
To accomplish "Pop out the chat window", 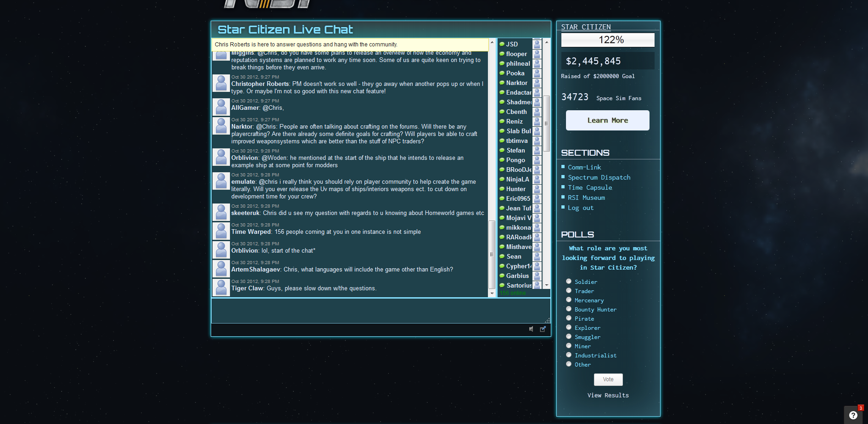I will tap(543, 329).
